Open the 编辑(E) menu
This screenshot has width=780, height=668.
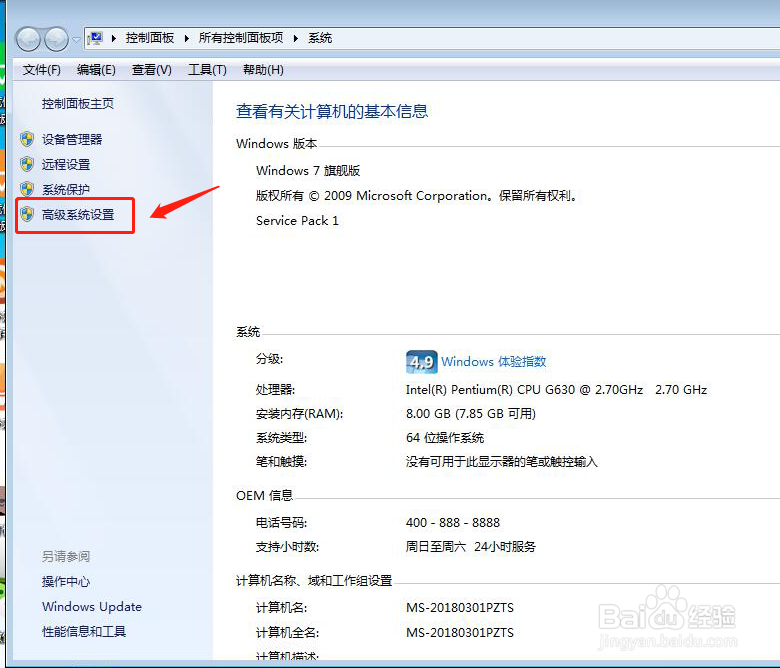point(97,70)
